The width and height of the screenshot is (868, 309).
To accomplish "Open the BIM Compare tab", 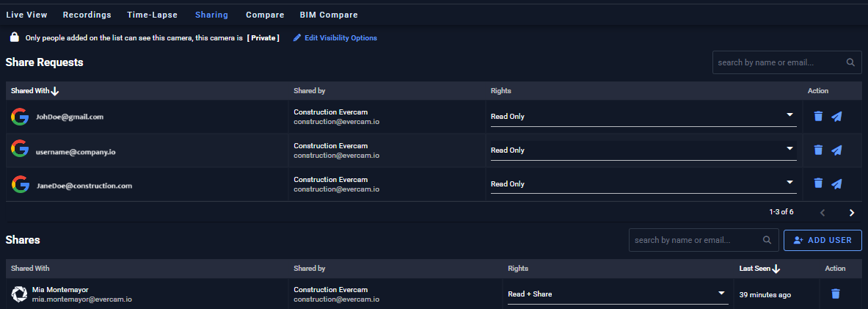I will tap(329, 15).
